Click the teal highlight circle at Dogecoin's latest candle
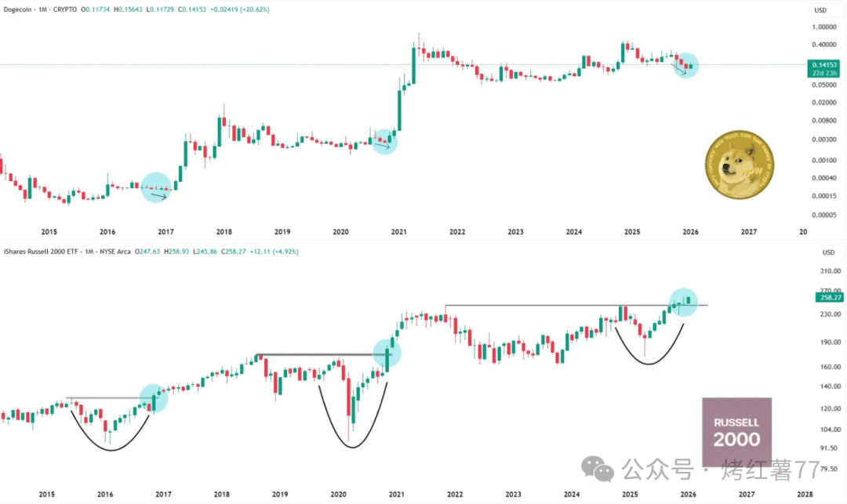Image resolution: width=847 pixels, height=504 pixels. point(685,65)
